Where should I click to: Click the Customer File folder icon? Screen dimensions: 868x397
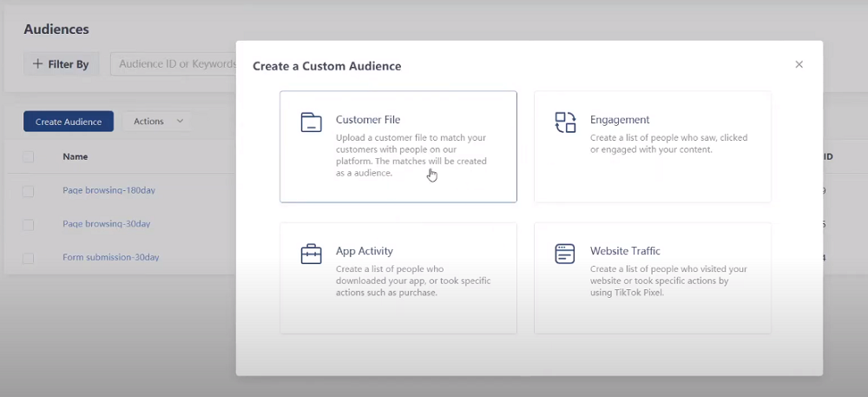coord(311,122)
